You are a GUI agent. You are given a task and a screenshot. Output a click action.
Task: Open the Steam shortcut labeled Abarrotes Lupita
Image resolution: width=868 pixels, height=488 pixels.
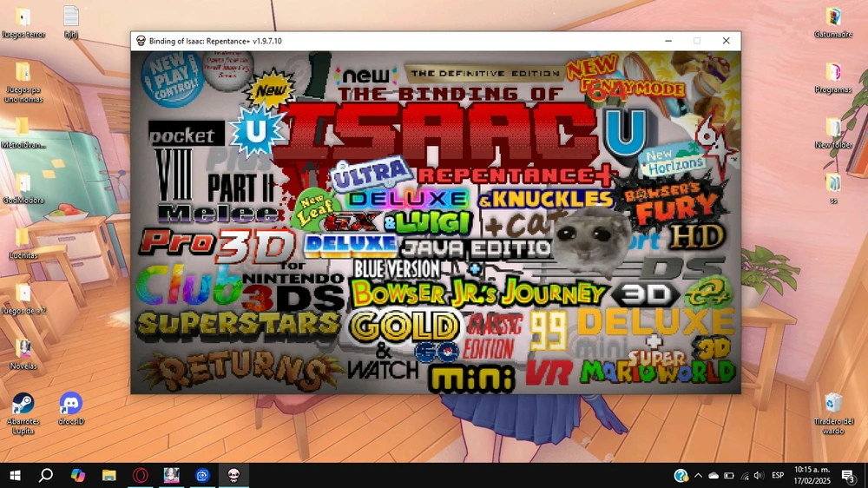[23, 403]
